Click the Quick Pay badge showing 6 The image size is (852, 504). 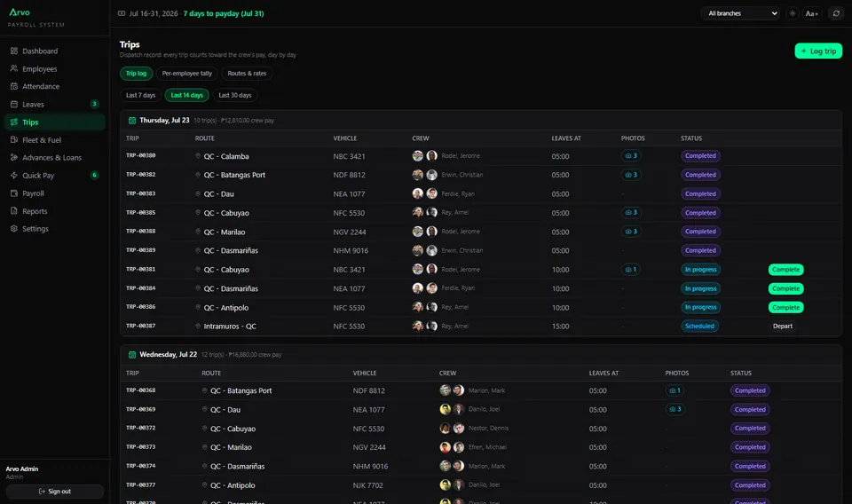94,176
